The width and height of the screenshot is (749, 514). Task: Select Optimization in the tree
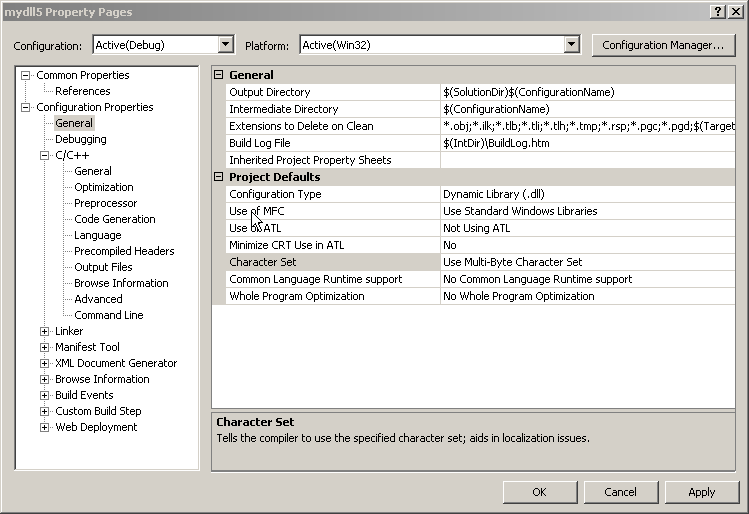click(x=104, y=187)
